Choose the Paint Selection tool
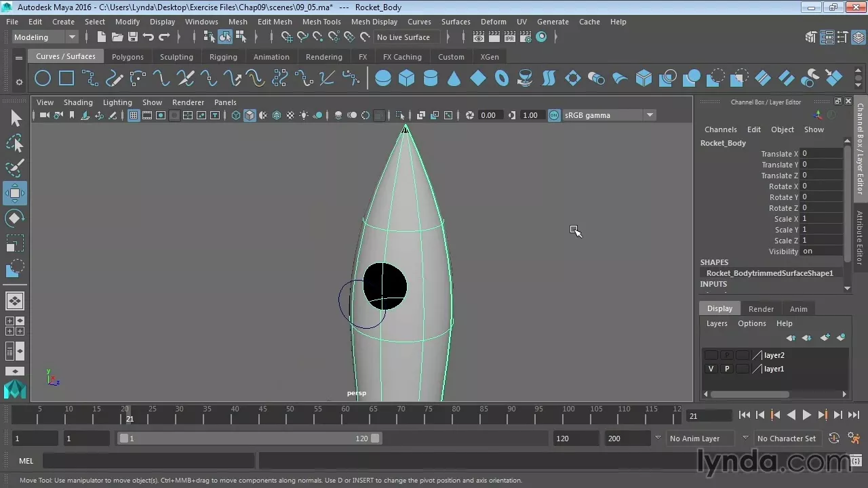 pos(15,167)
